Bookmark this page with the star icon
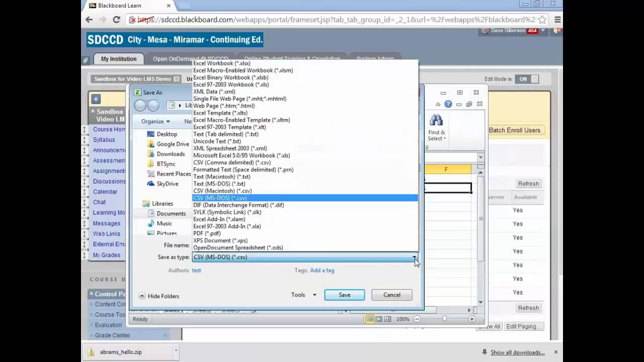Screen dimensions: 644x362 (542, 20)
